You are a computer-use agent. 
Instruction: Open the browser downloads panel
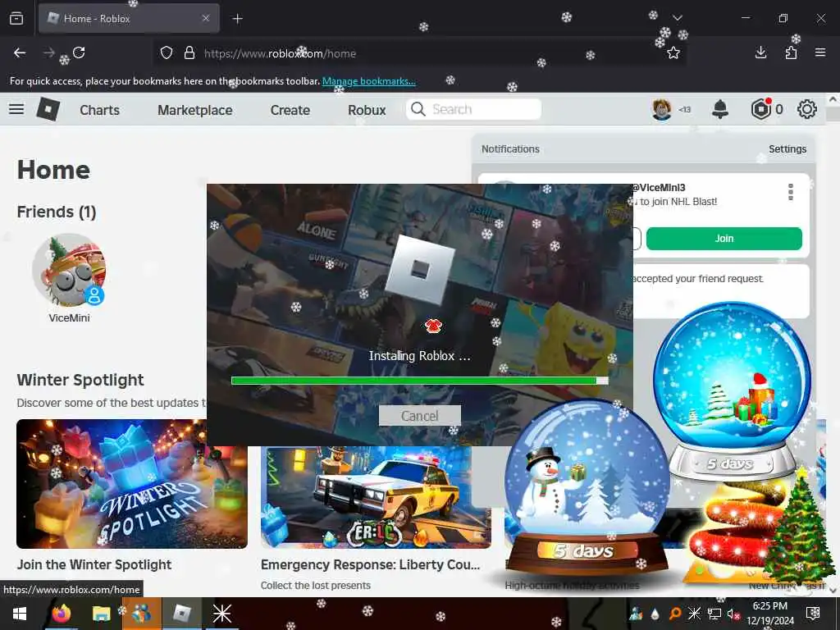[x=760, y=52]
